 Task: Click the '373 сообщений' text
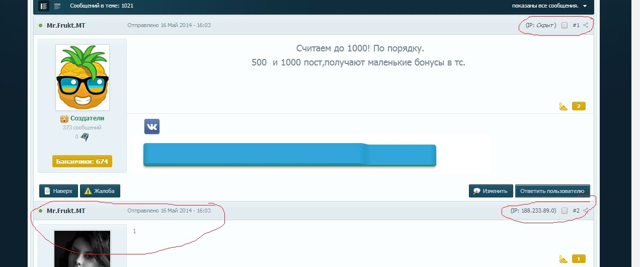pos(82,127)
